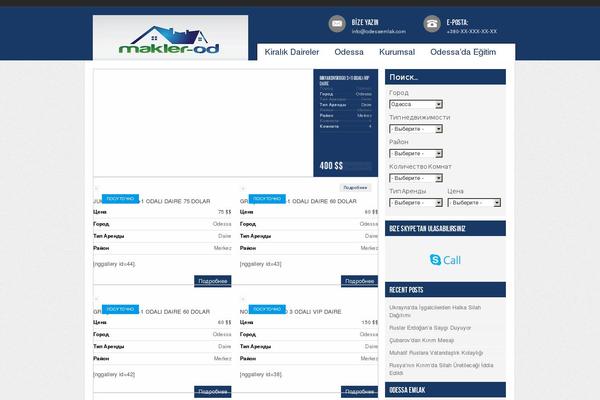Click the Bize Skype'tan Ulaşabilirsiniz heading
The width and height of the screenshot is (600, 400).
[x=445, y=229]
